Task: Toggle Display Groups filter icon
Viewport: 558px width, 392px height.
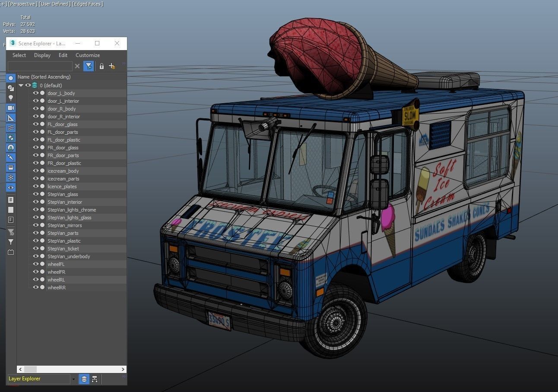Action: tap(11, 138)
